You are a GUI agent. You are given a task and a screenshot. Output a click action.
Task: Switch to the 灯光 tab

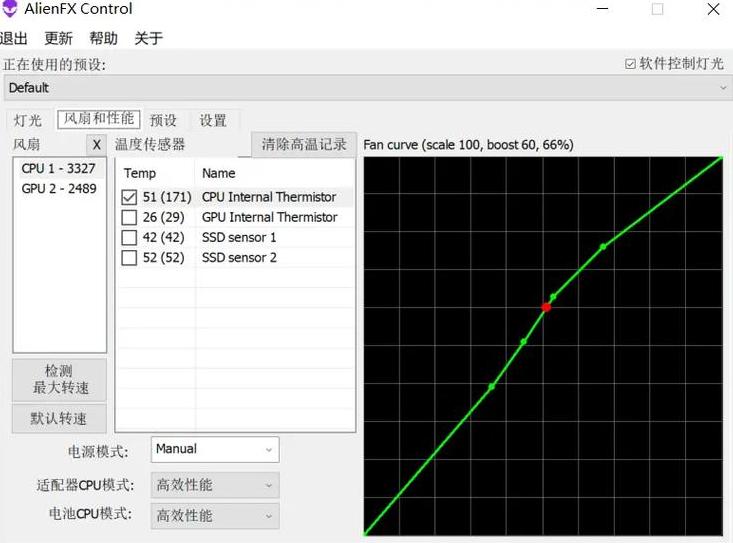pos(28,121)
